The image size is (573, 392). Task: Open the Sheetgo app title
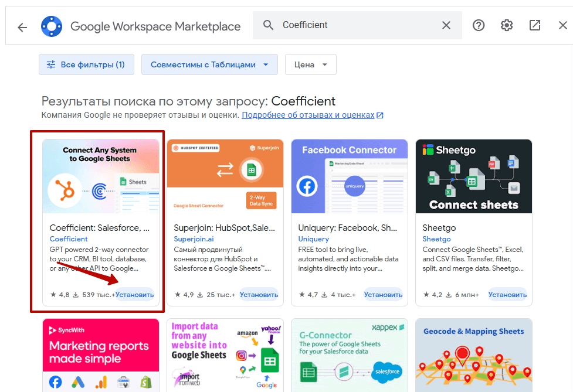point(439,228)
